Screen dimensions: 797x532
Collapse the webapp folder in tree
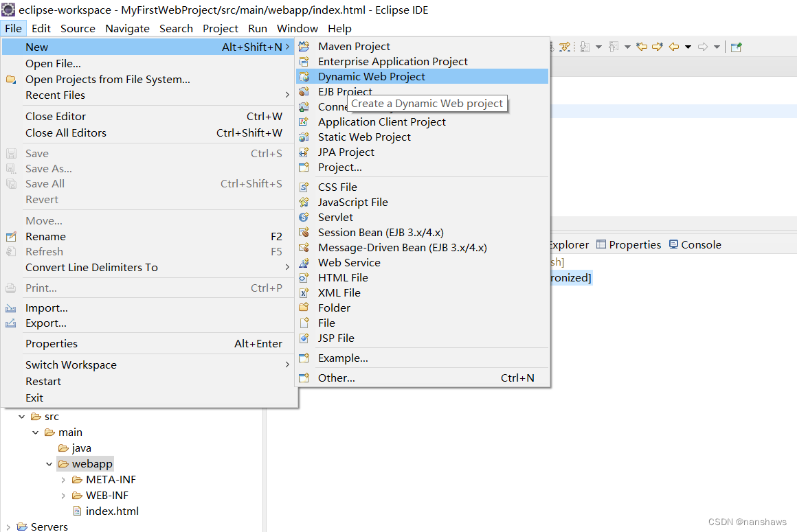click(x=49, y=464)
